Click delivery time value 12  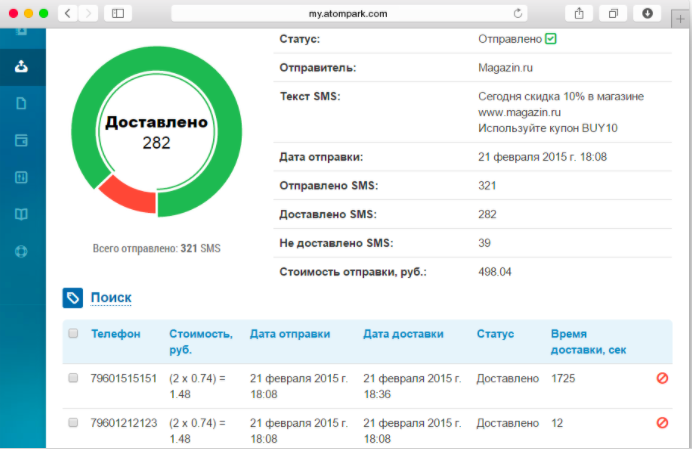[557, 423]
